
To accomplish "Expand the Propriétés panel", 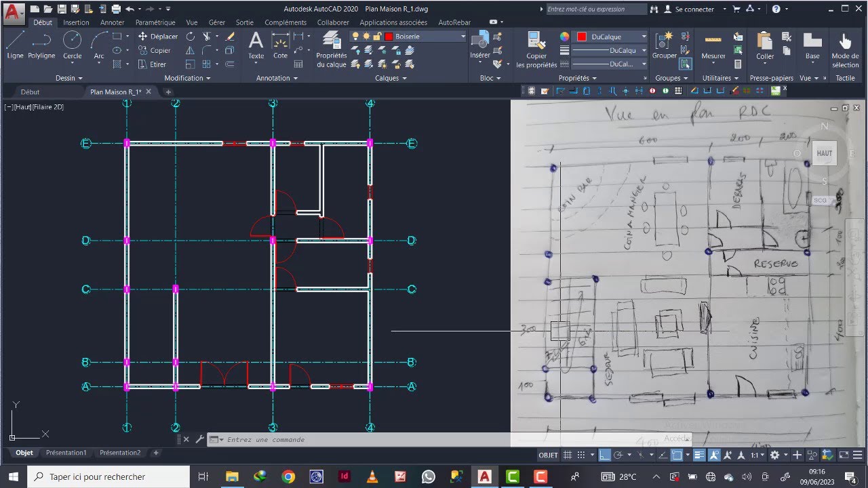I will tap(577, 78).
